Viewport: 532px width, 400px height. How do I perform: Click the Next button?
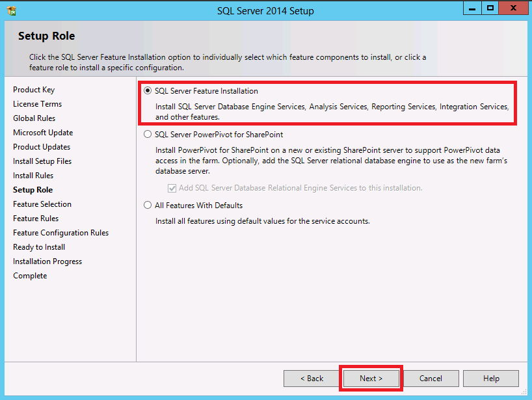(x=371, y=379)
